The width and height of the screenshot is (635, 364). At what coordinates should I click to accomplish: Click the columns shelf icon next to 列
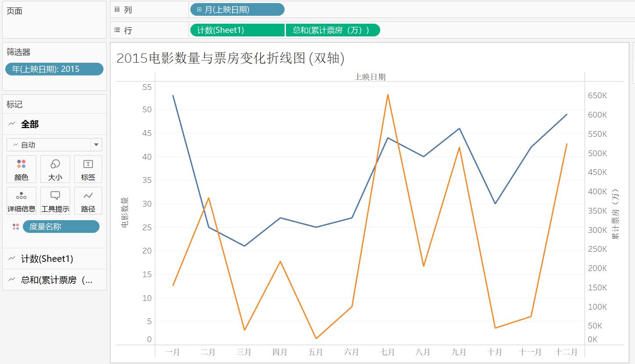117,9
